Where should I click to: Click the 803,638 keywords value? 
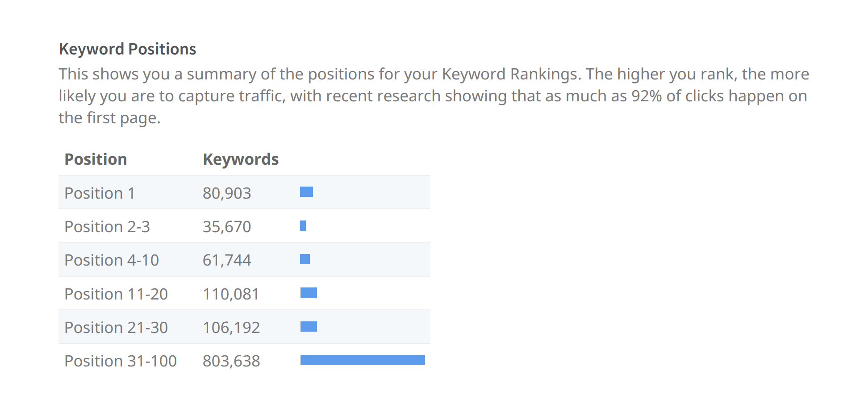[231, 361]
